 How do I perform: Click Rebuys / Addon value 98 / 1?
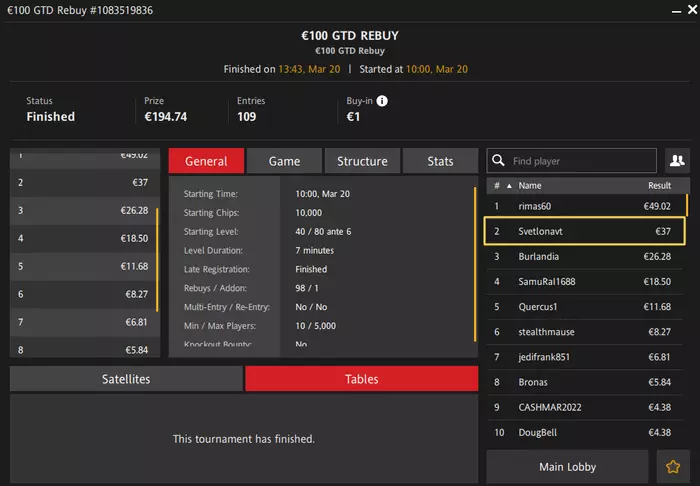coord(307,288)
